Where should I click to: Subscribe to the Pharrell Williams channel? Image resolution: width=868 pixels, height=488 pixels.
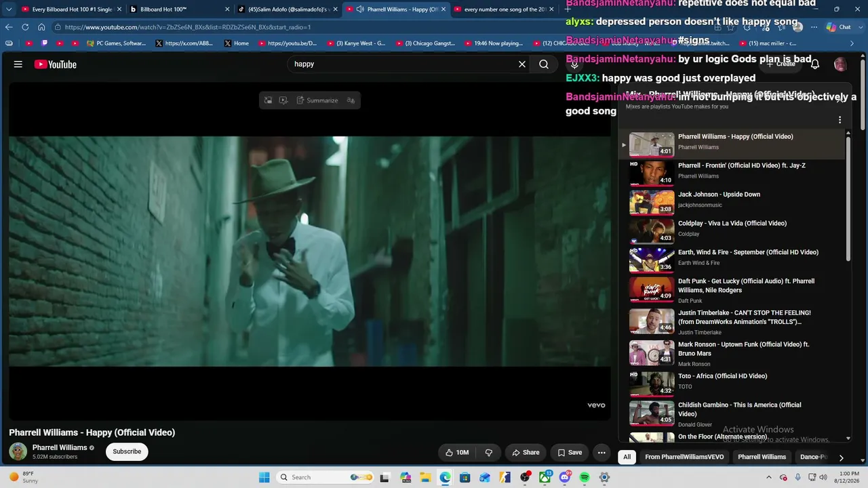[127, 451]
